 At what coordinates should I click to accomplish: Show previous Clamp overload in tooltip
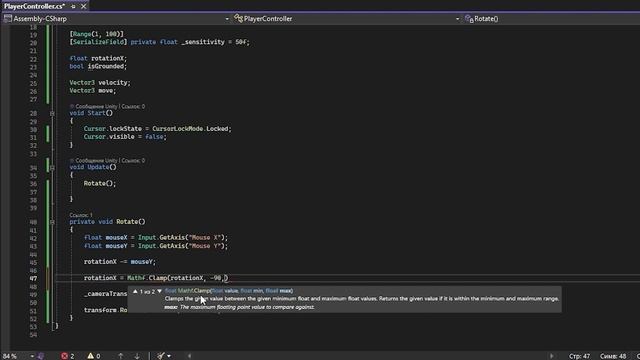tap(135, 291)
